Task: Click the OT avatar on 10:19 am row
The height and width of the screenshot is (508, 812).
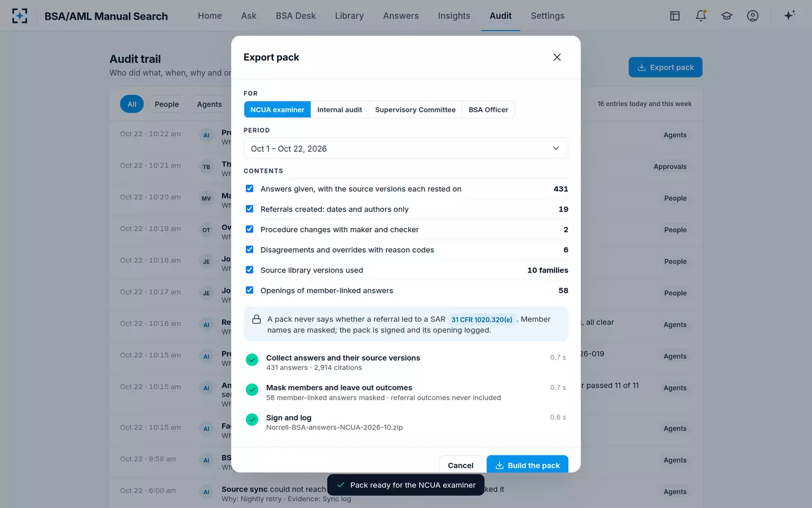Action: pyautogui.click(x=206, y=230)
